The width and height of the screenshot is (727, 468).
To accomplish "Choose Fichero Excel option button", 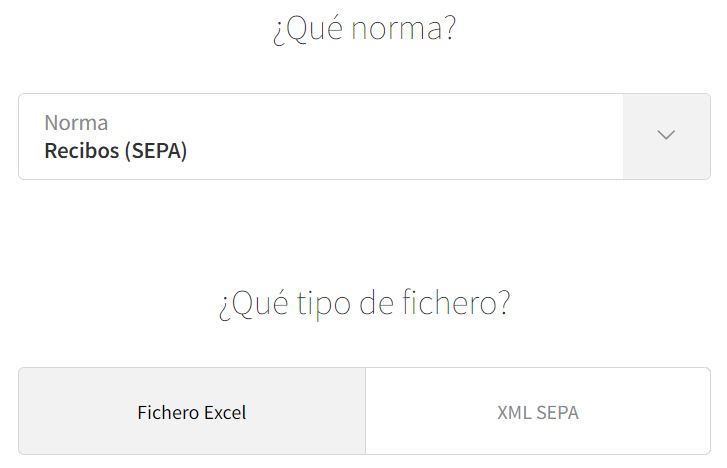I will [x=192, y=411].
